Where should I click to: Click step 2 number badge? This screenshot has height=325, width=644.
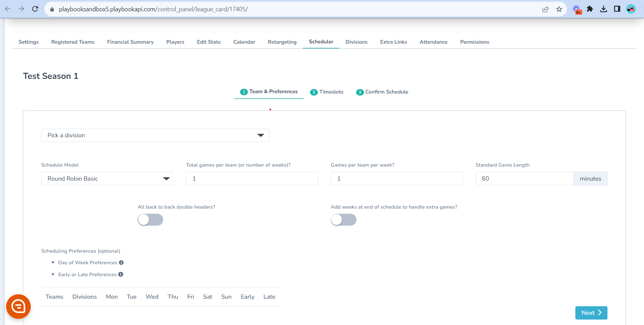tap(314, 92)
